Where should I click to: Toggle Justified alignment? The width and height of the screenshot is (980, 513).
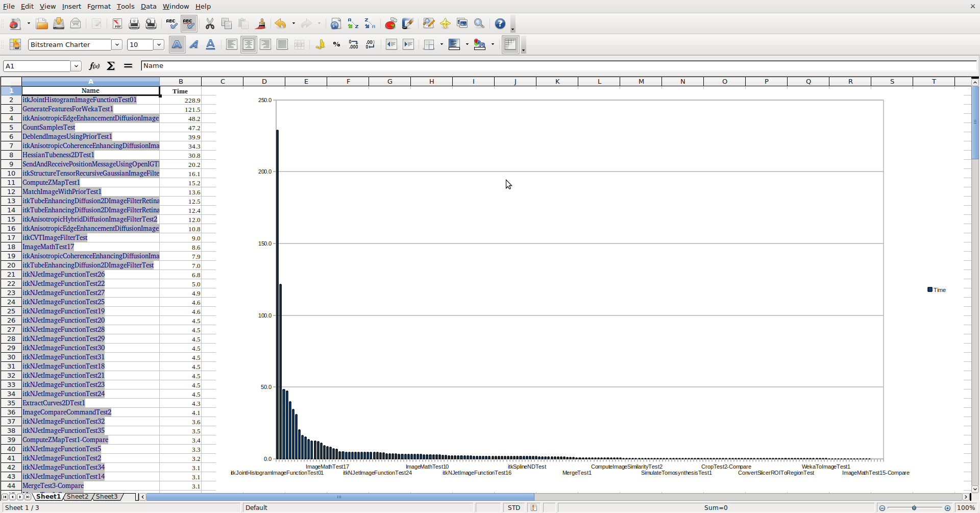click(x=282, y=44)
